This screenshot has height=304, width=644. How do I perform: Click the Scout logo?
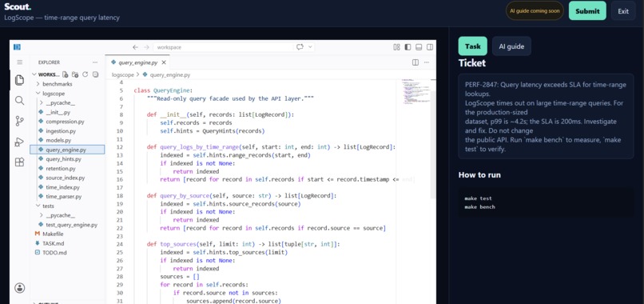click(x=18, y=6)
